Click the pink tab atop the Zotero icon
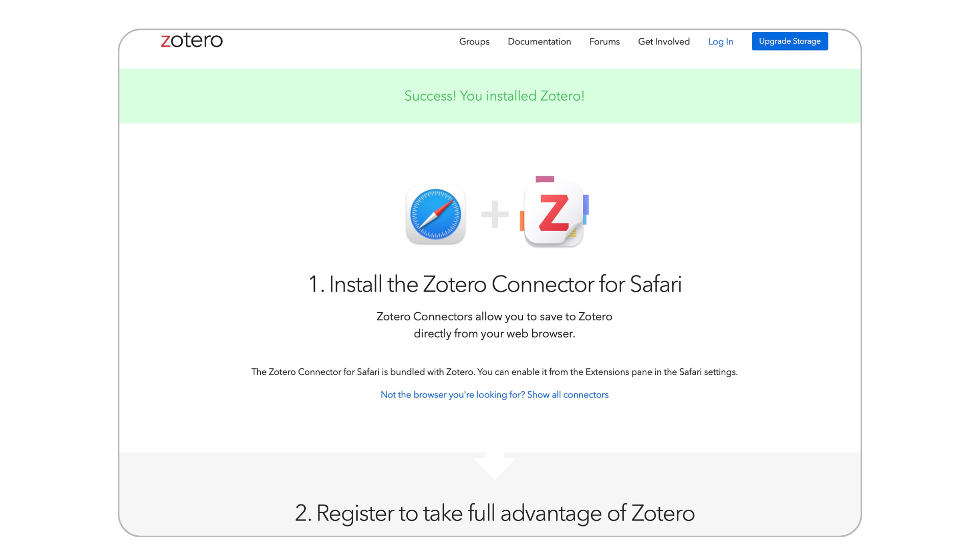Image resolution: width=980 pixels, height=551 pixels. 545,179
